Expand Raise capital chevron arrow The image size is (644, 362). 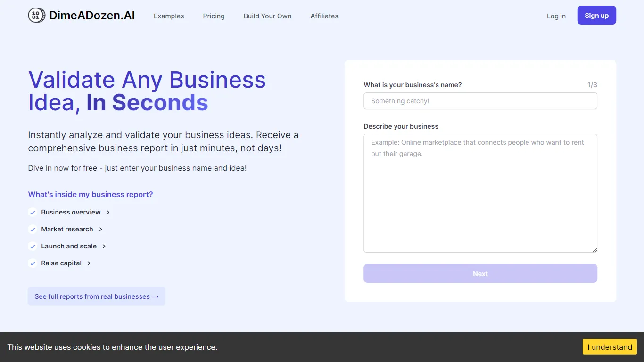tap(89, 263)
